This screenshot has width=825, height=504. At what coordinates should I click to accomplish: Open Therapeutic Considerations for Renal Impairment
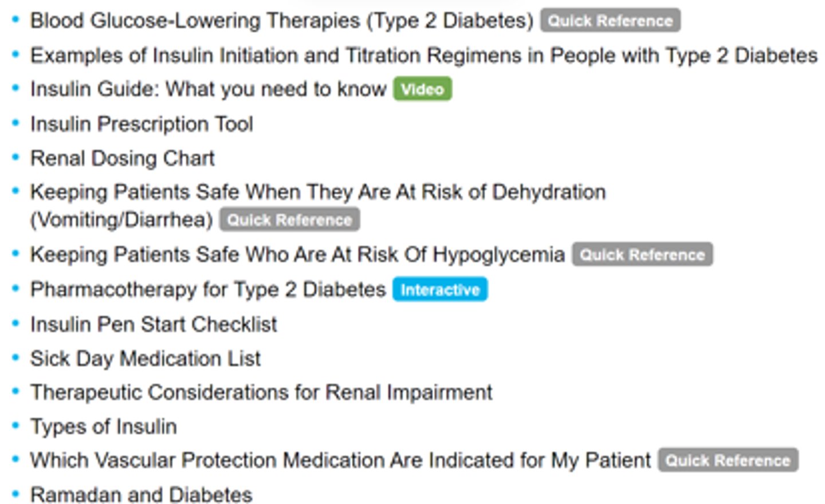(x=261, y=392)
